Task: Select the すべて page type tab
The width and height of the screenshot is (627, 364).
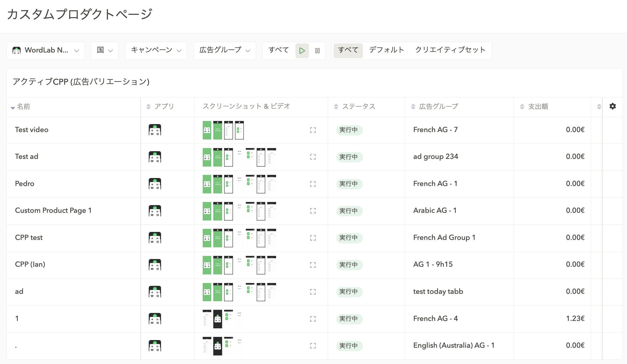Action: point(348,50)
